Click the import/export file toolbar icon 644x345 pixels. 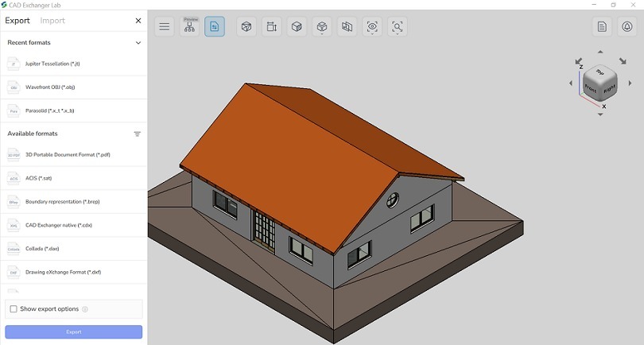pos(215,27)
